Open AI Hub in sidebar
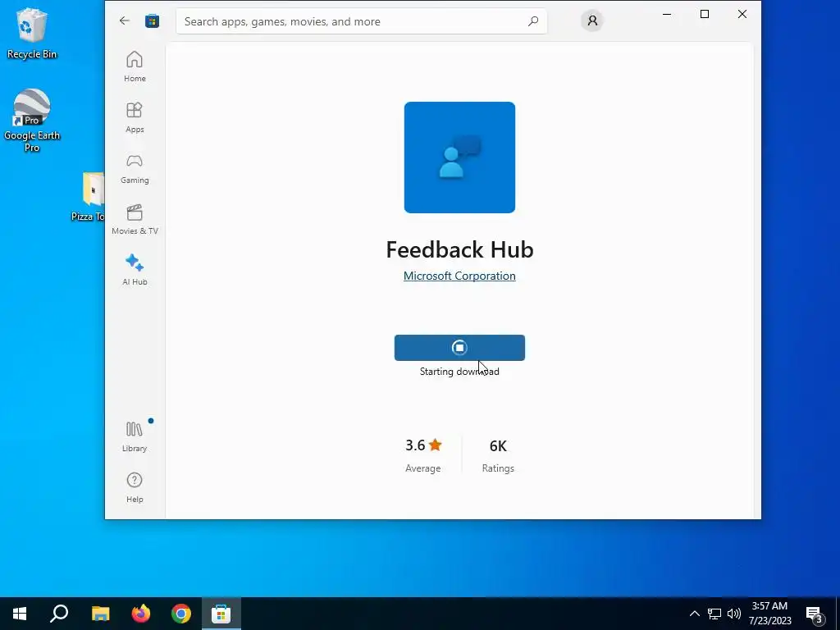The image size is (840, 630). click(x=135, y=270)
